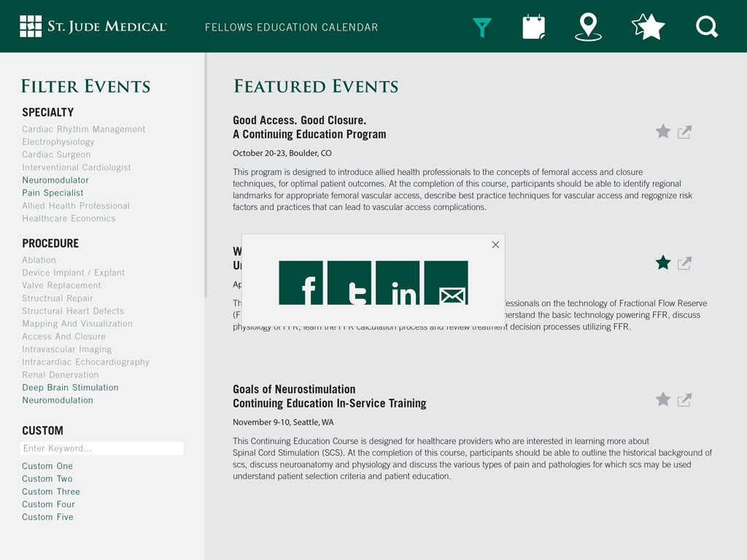Close the share popup with X
The width and height of the screenshot is (747, 560).
tap(495, 244)
